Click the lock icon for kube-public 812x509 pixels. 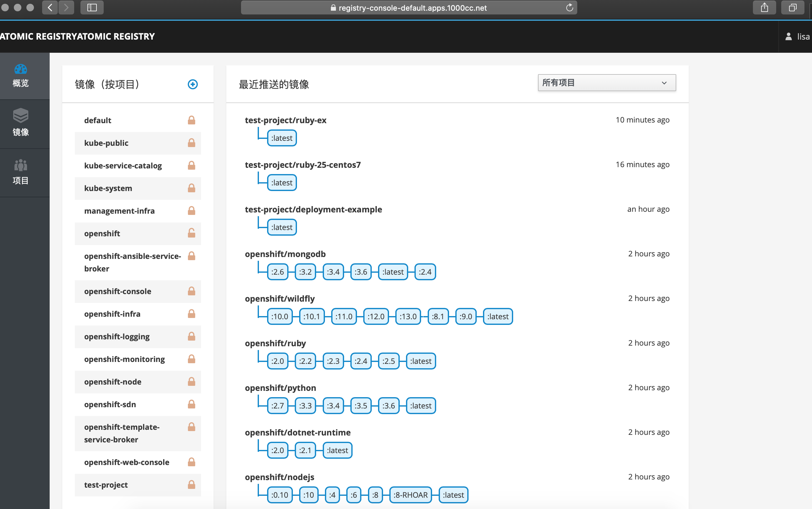(x=192, y=143)
